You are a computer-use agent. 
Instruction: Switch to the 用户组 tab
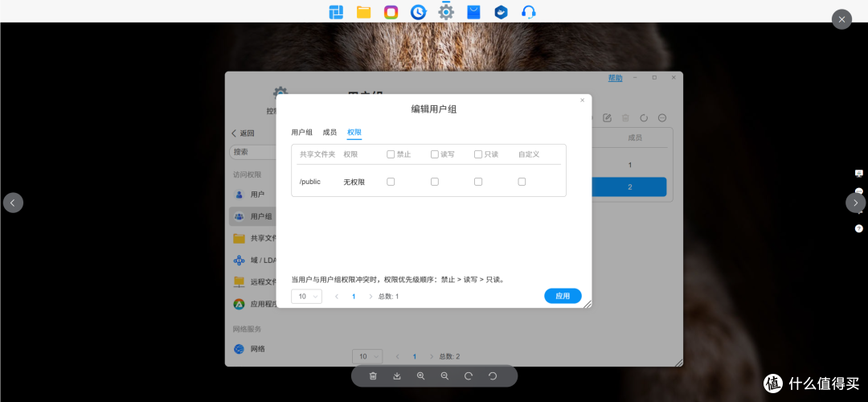point(301,133)
